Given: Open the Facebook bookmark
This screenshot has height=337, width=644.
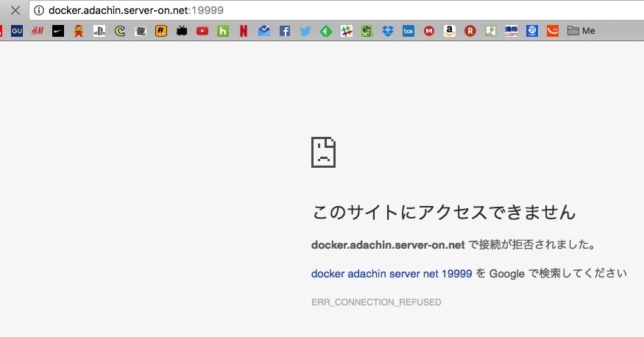Looking at the screenshot, I should [x=284, y=31].
